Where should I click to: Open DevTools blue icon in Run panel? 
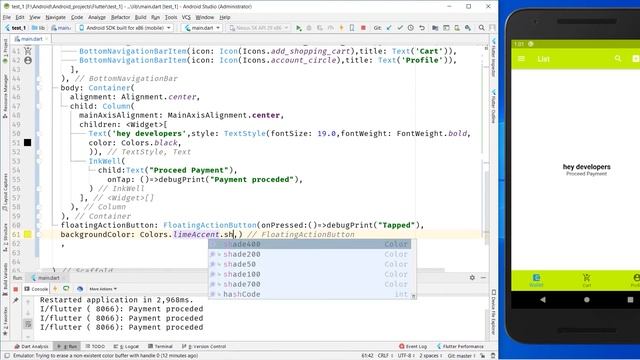pos(80,289)
